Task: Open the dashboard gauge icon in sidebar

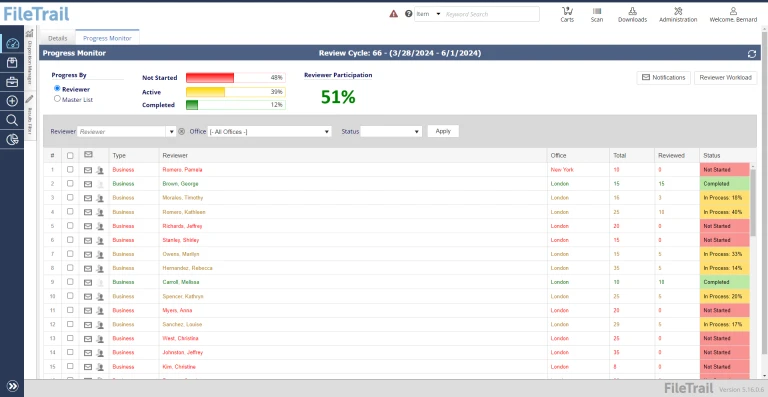Action: 12,44
